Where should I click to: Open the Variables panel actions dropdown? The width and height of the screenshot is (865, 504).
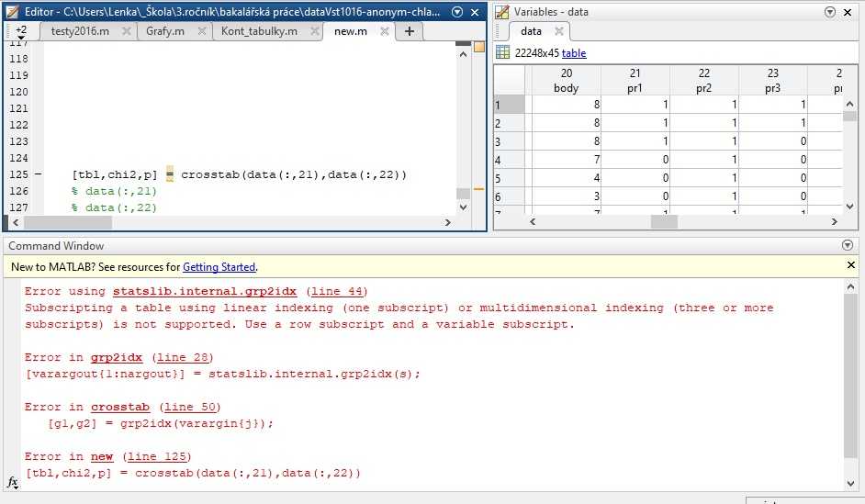click(830, 12)
